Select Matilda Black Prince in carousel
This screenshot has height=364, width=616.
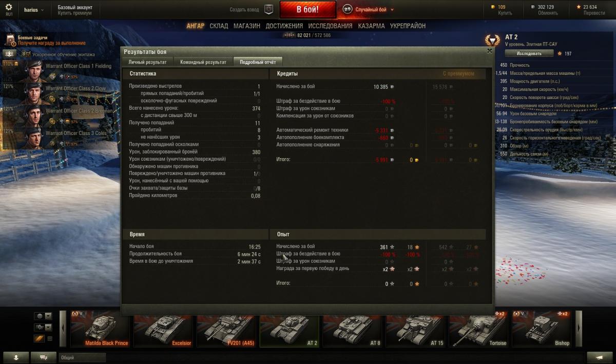(101, 329)
